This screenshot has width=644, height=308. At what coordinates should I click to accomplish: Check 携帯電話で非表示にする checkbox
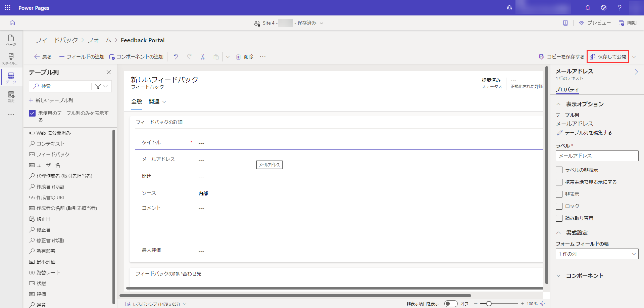point(559,182)
